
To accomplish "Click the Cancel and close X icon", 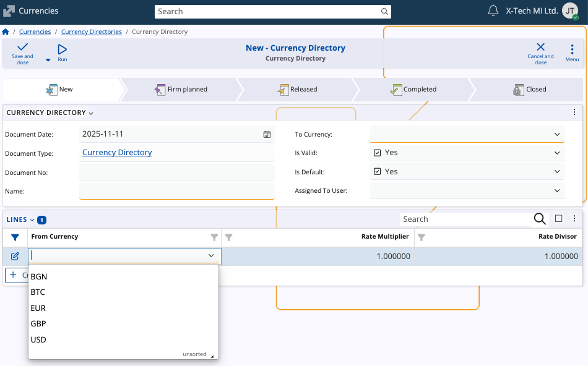I will (540, 48).
